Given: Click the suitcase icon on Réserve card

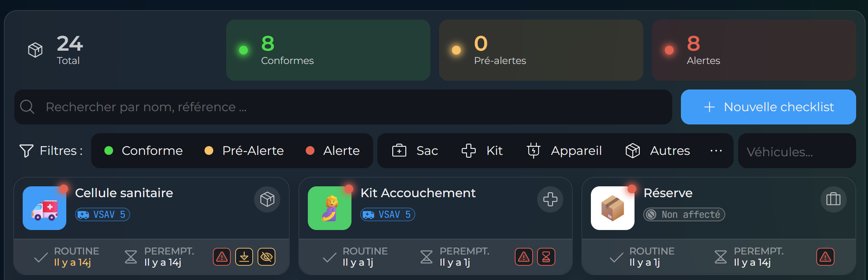Looking at the screenshot, I should (833, 200).
